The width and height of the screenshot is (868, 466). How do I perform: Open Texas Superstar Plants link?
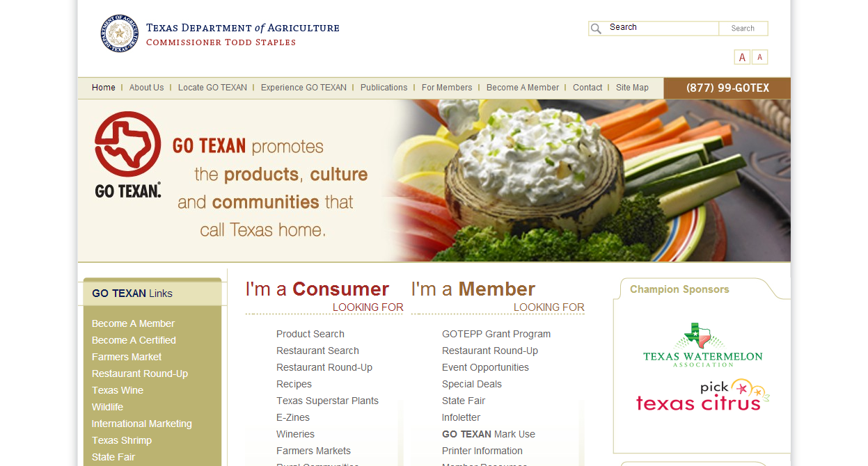[327, 401]
